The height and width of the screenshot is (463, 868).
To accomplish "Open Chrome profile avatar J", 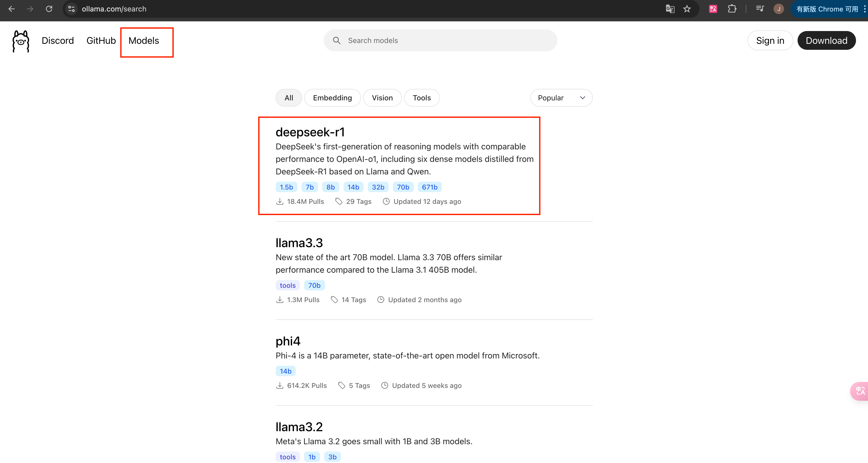I will point(778,9).
